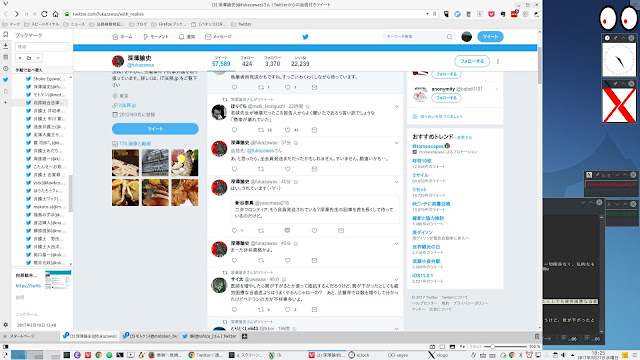640x360 pixels.
Task: Open the Notes panel icon
Action: click(5, 57)
